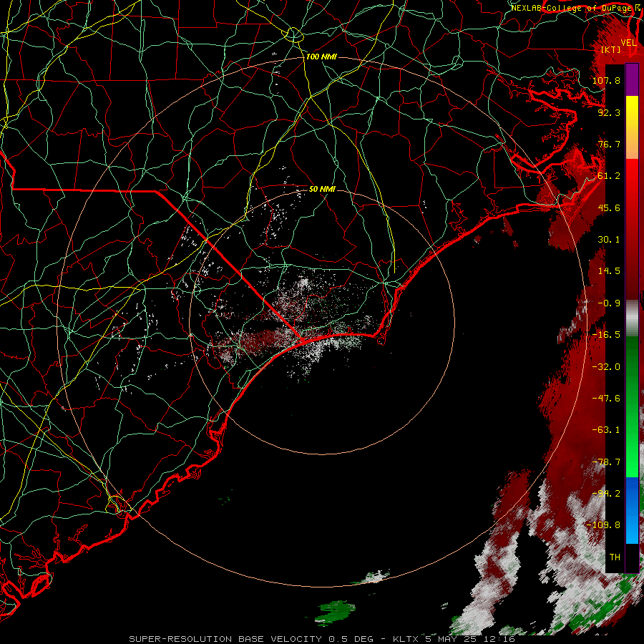Select the -32.0 value on velocity scale
The width and height of the screenshot is (644, 644).
pos(606,366)
